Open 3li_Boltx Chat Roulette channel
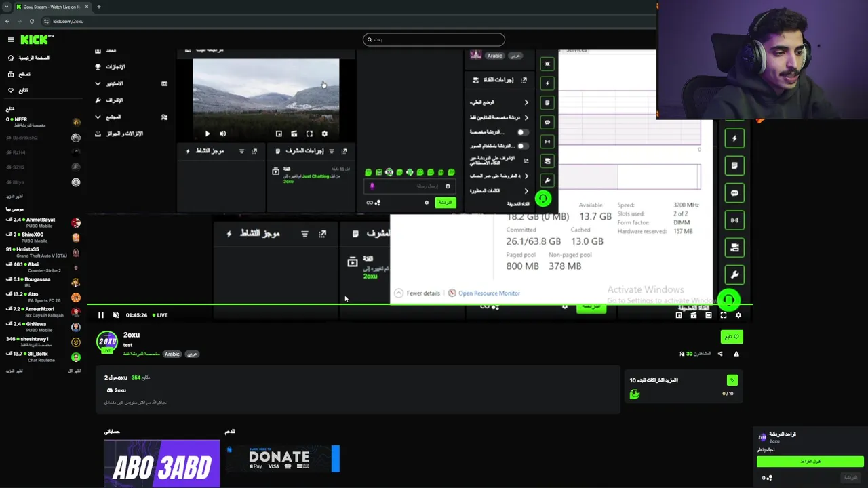 pyautogui.click(x=42, y=357)
